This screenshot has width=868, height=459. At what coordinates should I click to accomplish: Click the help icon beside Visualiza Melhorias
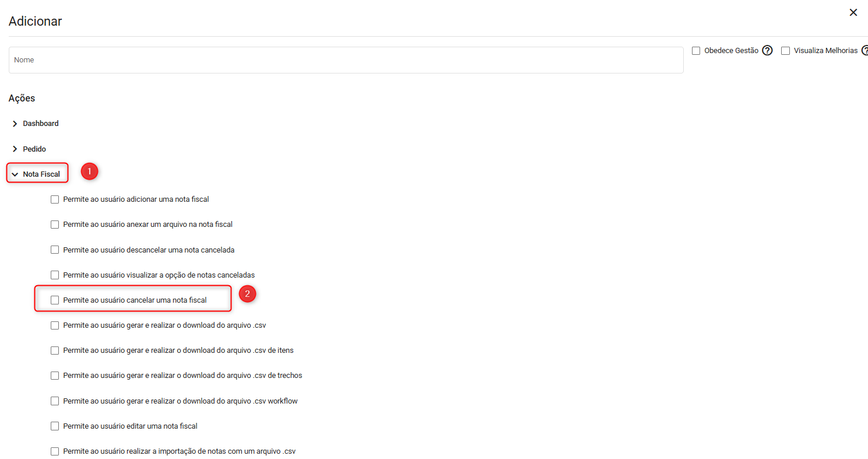(x=865, y=51)
